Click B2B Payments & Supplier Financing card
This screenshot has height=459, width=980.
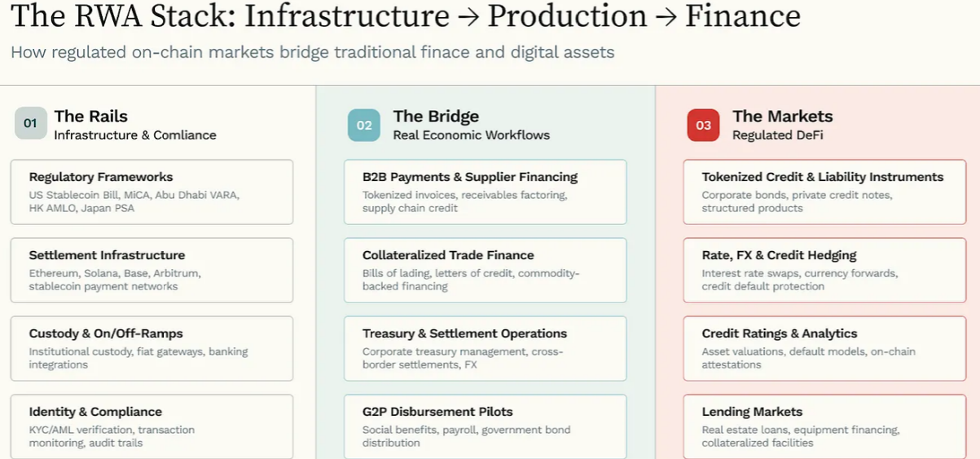click(485, 192)
